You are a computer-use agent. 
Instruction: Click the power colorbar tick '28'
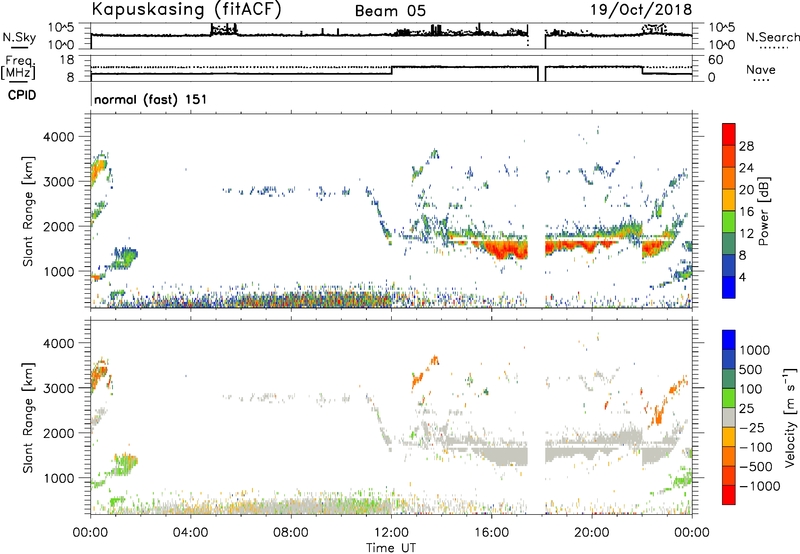(746, 146)
